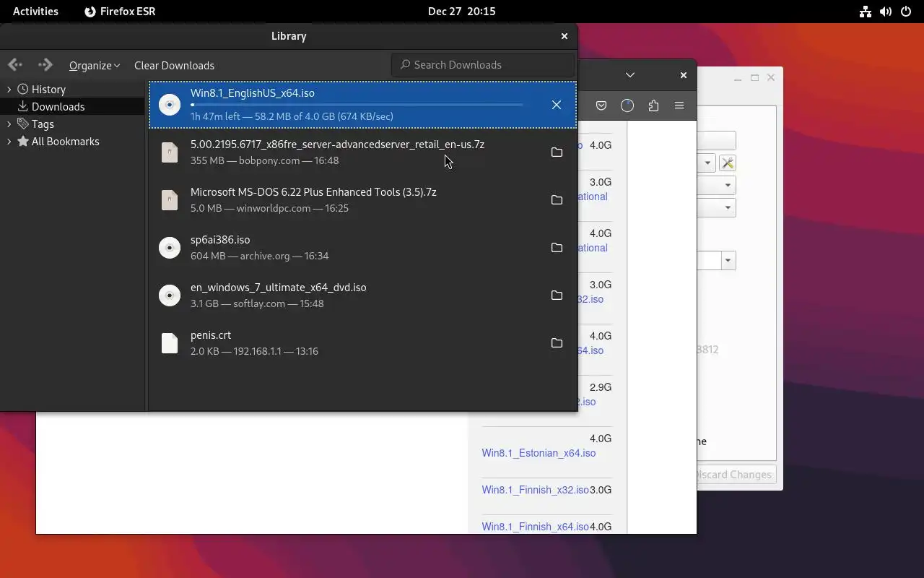Image resolution: width=924 pixels, height=578 pixels.
Task: Click the file icon of penis.crt
Action: pos(170,343)
